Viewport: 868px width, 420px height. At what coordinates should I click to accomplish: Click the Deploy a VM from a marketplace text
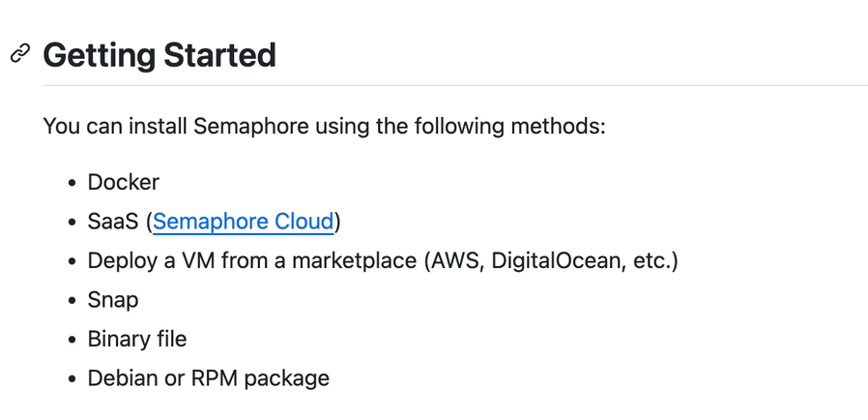tap(251, 260)
